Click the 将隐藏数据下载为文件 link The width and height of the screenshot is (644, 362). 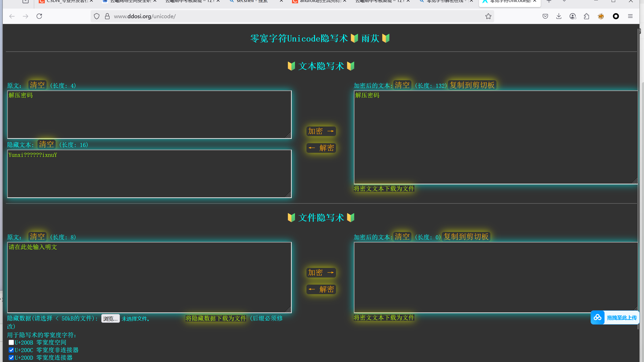pos(216,318)
